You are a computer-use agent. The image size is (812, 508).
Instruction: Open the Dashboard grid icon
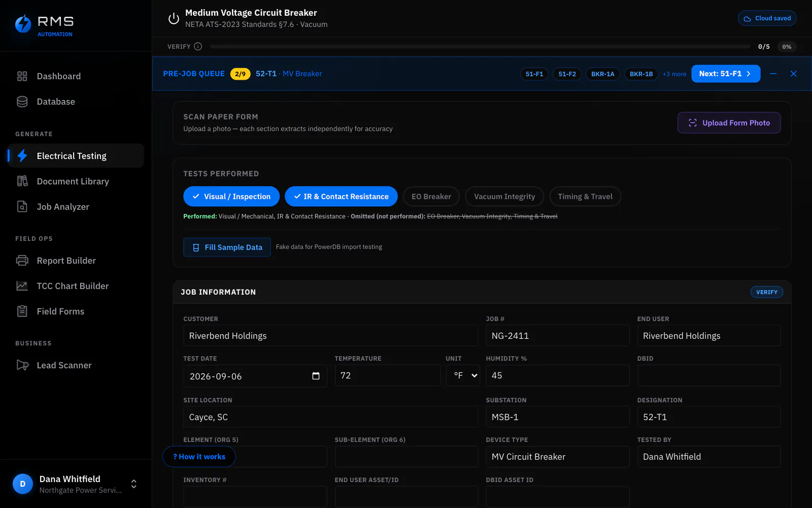tap(22, 76)
